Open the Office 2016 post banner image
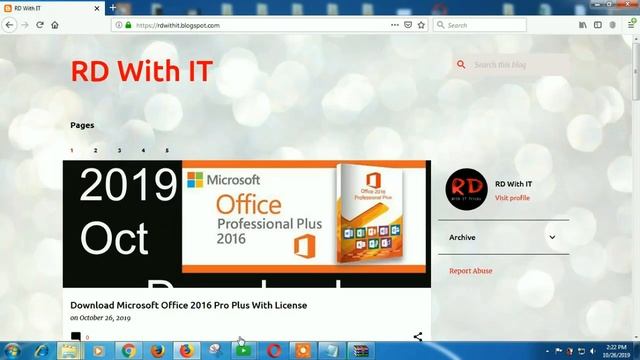This screenshot has height=360, width=640. click(247, 224)
